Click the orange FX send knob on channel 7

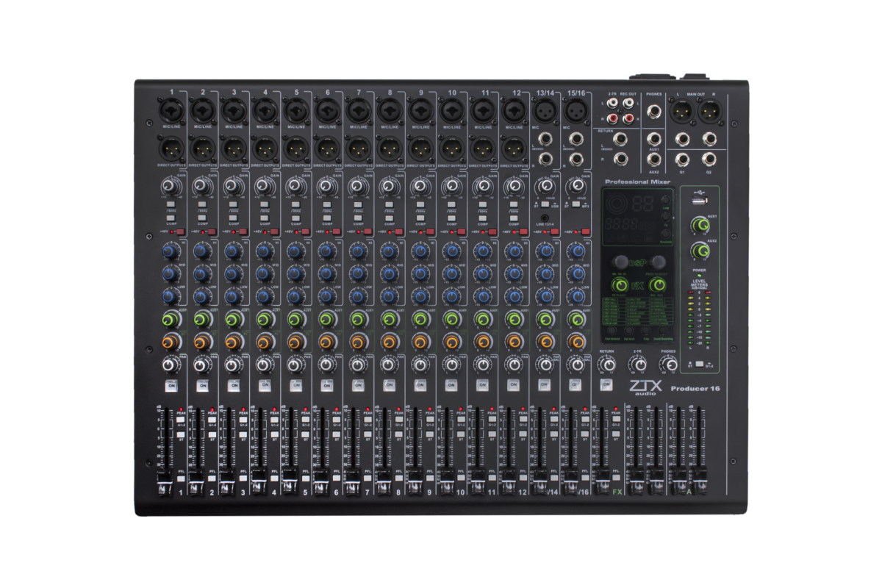356,342
